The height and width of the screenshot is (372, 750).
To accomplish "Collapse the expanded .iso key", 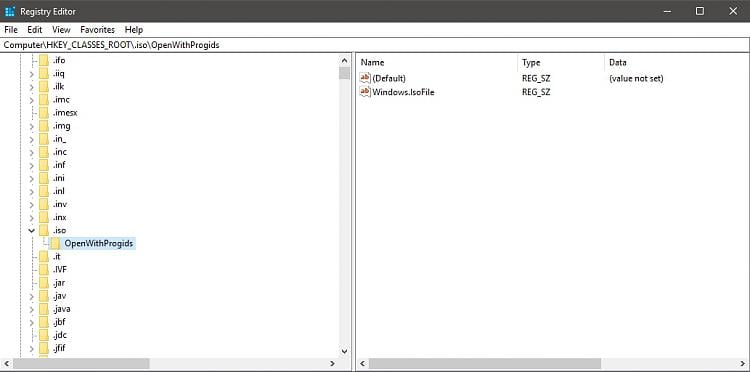I will click(32, 231).
